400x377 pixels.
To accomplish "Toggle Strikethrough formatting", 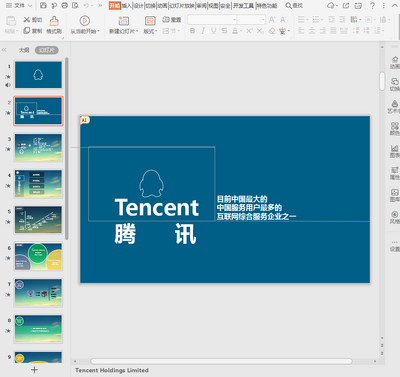I will point(224,31).
